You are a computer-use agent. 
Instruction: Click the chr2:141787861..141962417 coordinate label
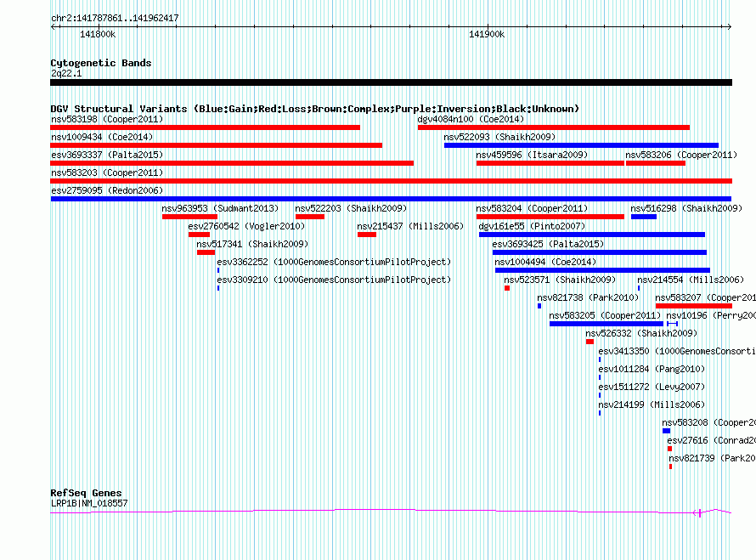pos(115,18)
